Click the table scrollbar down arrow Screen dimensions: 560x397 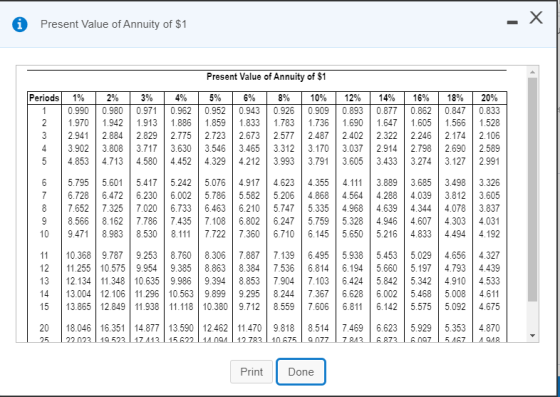click(532, 336)
